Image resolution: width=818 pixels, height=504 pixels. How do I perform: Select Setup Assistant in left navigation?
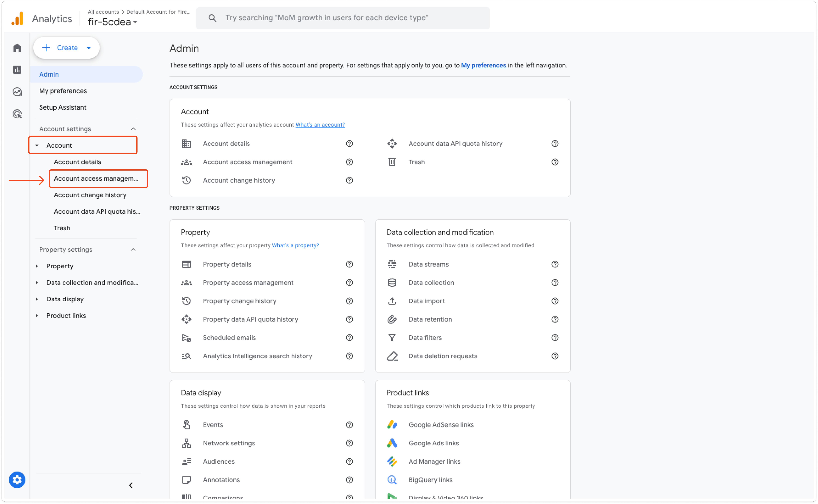pyautogui.click(x=63, y=107)
